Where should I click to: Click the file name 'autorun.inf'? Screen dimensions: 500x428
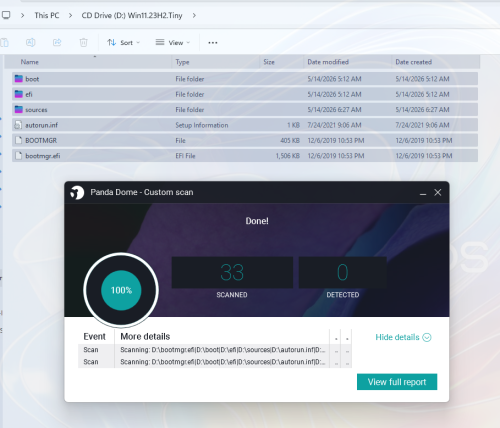click(42, 125)
